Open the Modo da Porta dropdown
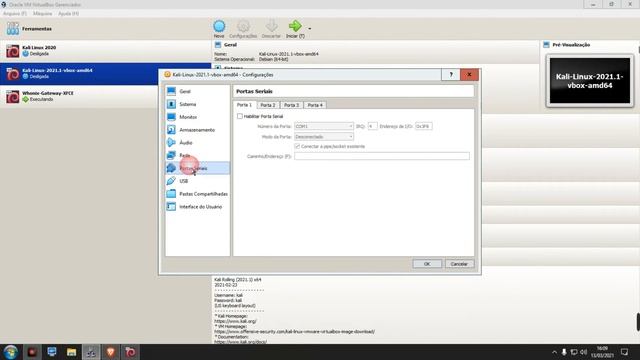 324,137
